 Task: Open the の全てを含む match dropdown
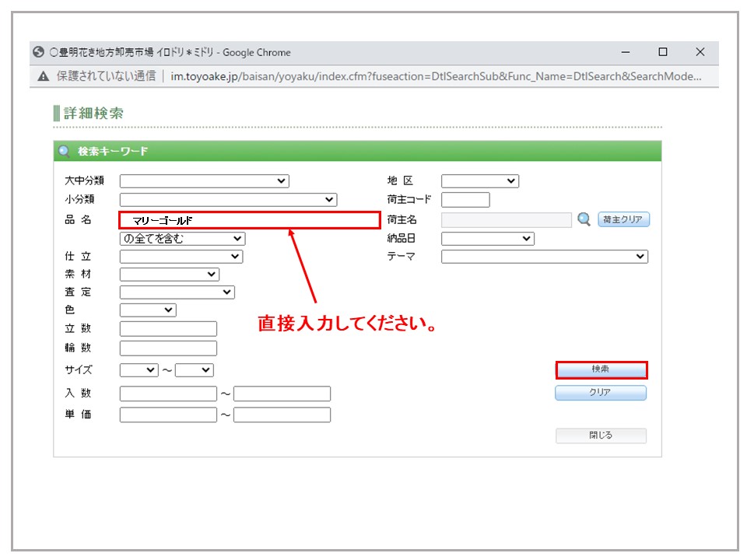[x=182, y=239]
